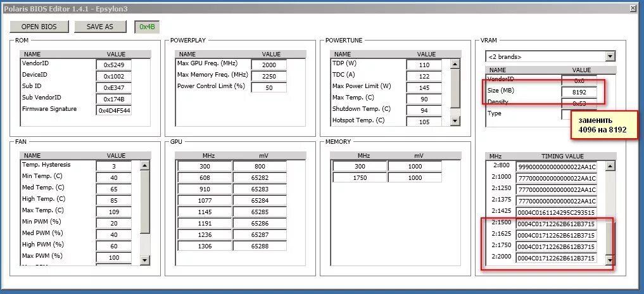Select the Sub VendorID value 0x174B
644x294 pixels.
pos(114,99)
